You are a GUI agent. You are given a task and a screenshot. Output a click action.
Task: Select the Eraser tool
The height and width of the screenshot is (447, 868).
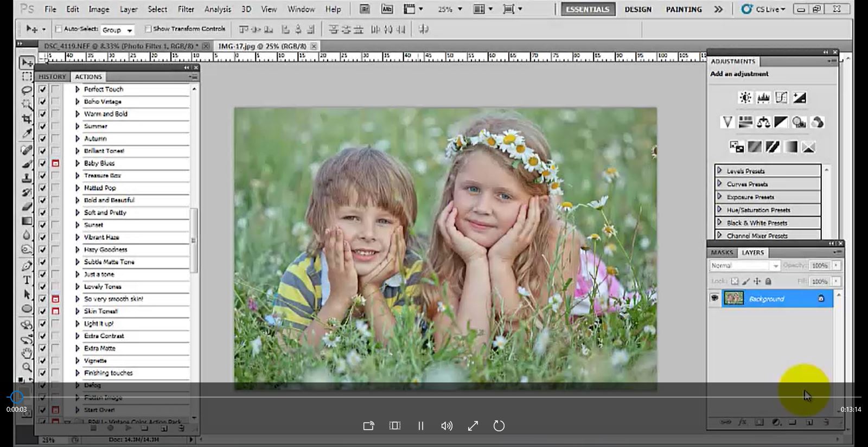(x=27, y=207)
